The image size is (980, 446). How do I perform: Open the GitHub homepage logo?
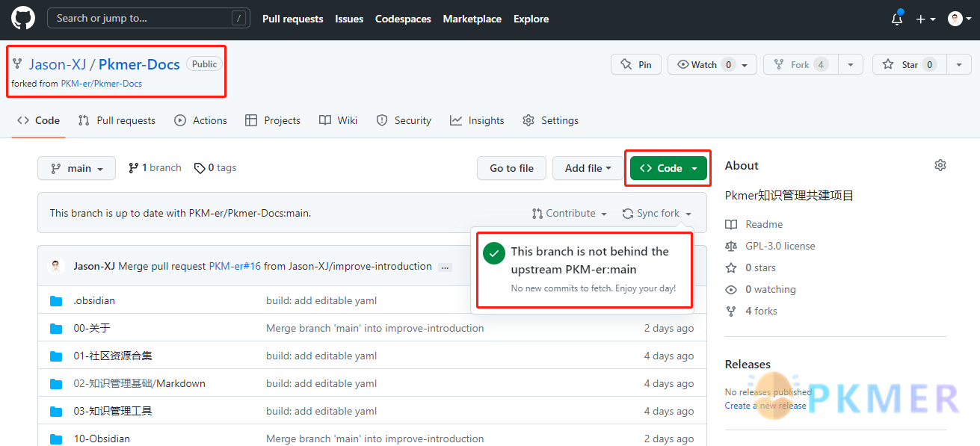pos(23,19)
